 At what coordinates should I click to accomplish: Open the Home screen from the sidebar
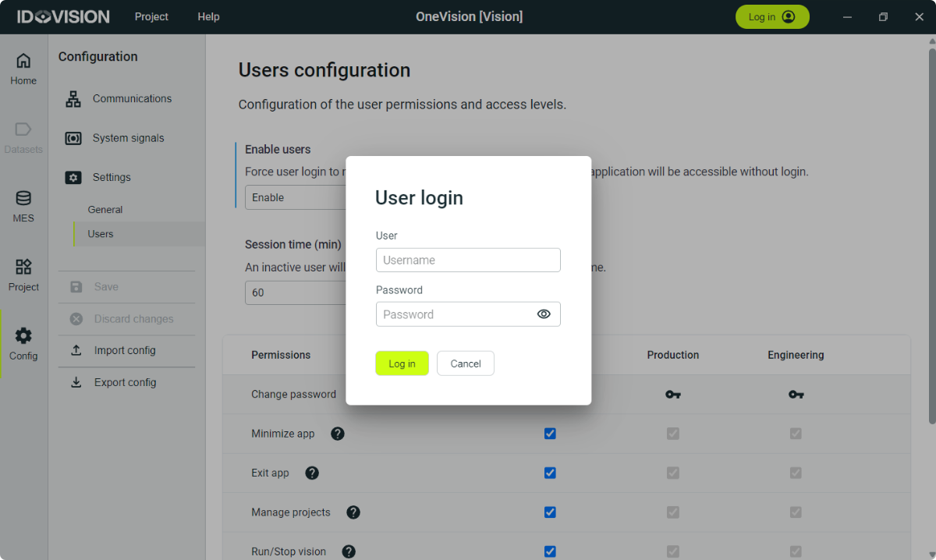point(23,70)
